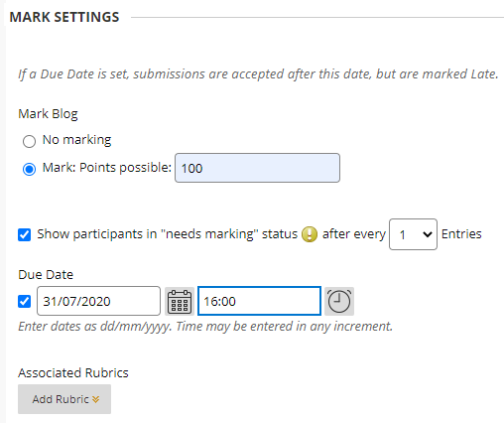The height and width of the screenshot is (423, 504).
Task: Open the clock time picker icon
Action: (x=339, y=301)
